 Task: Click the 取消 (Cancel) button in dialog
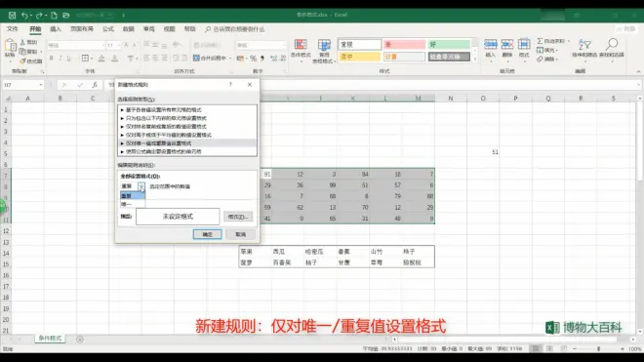pos(241,234)
